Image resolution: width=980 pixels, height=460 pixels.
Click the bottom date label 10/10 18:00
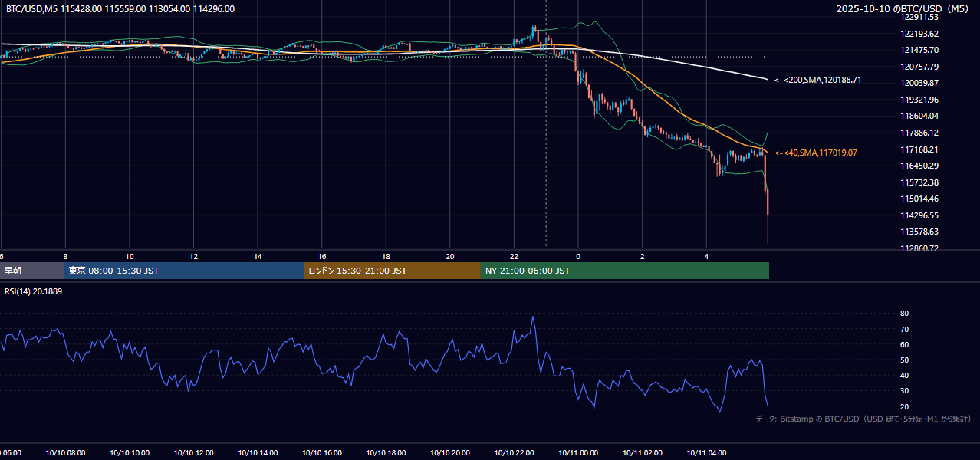point(386,453)
